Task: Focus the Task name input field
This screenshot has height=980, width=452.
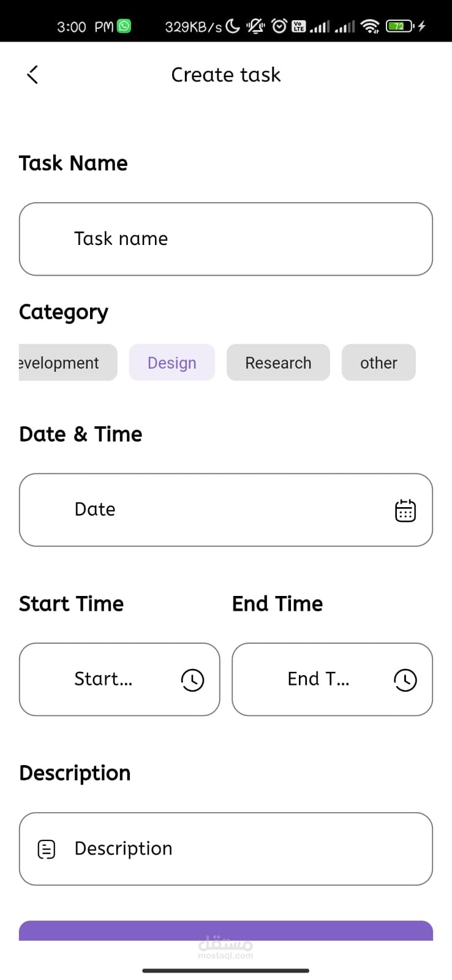Action: (226, 239)
